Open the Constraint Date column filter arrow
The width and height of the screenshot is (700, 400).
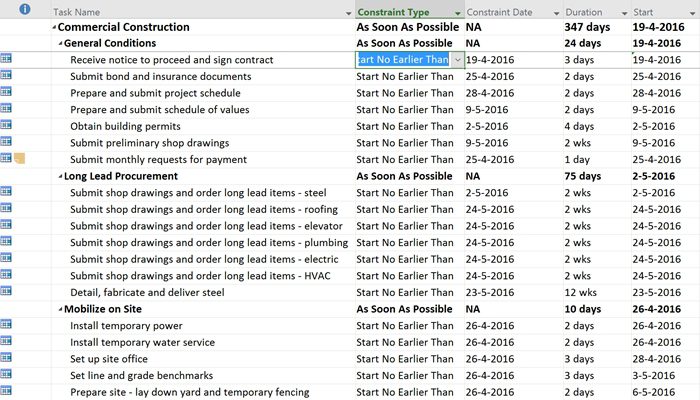(556, 13)
